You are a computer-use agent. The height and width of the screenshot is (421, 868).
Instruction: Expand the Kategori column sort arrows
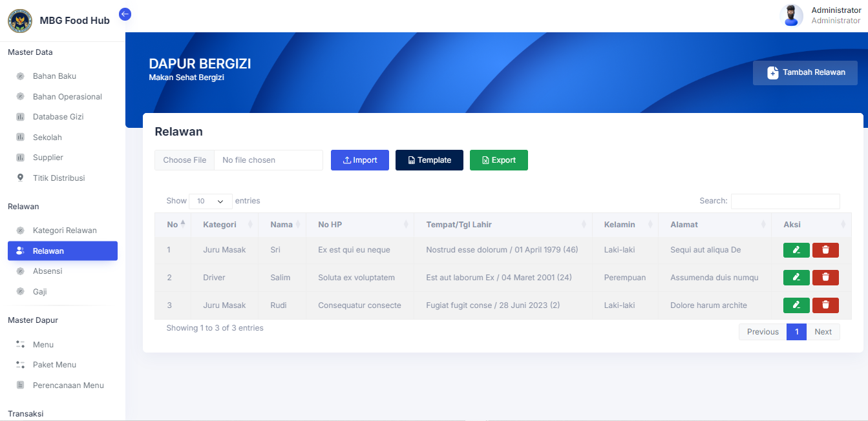pos(251,224)
